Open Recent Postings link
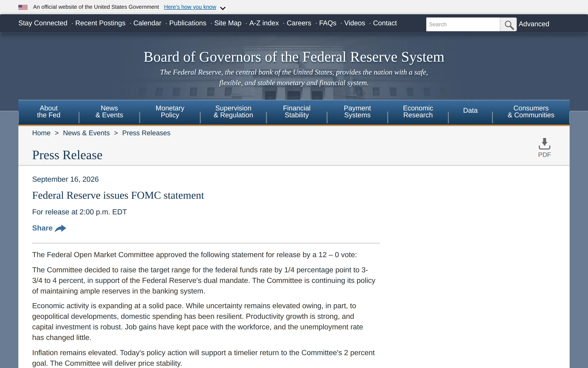Image resolution: width=588 pixels, height=368 pixels. pos(100,23)
